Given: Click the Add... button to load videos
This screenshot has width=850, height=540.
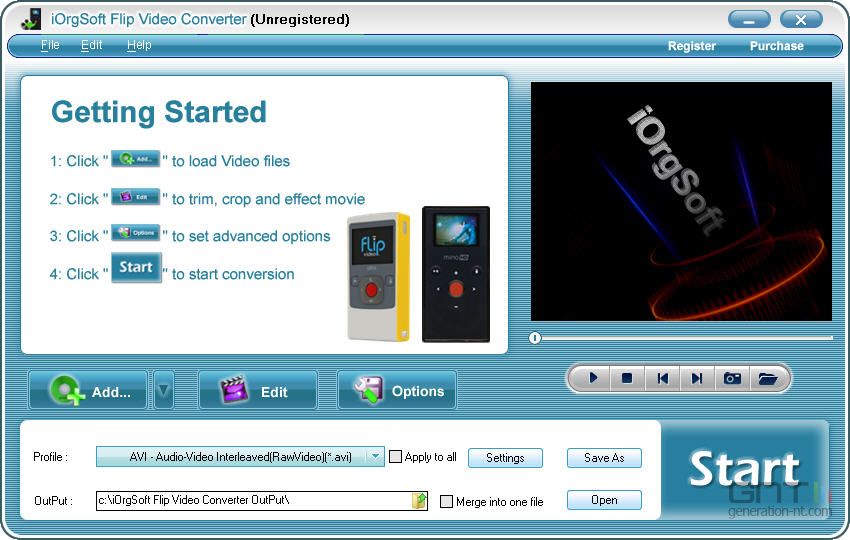Looking at the screenshot, I should point(88,390).
